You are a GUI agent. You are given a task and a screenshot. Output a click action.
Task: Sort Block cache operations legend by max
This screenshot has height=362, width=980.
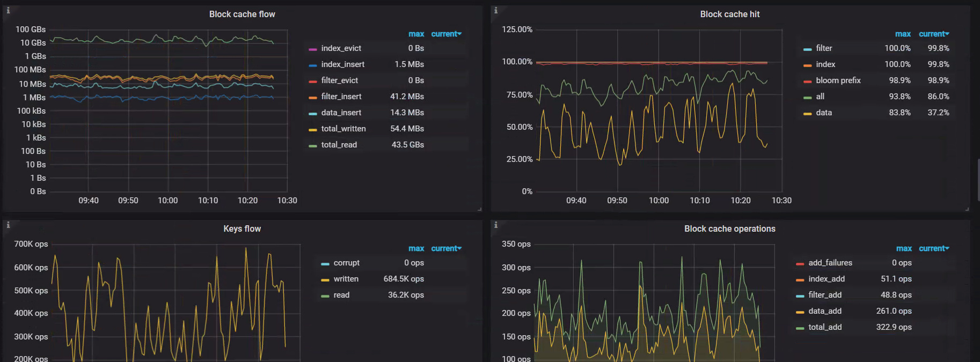pos(904,248)
